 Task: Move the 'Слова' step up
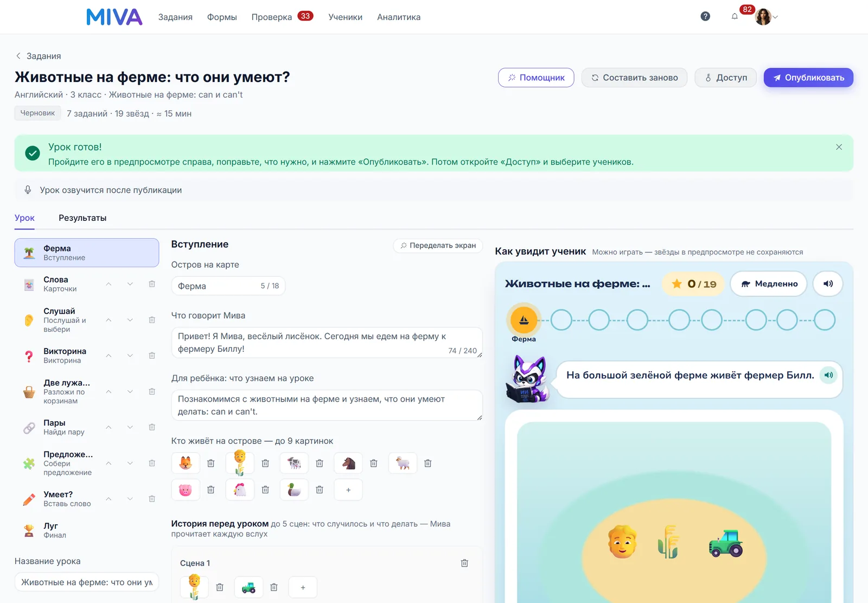(108, 284)
